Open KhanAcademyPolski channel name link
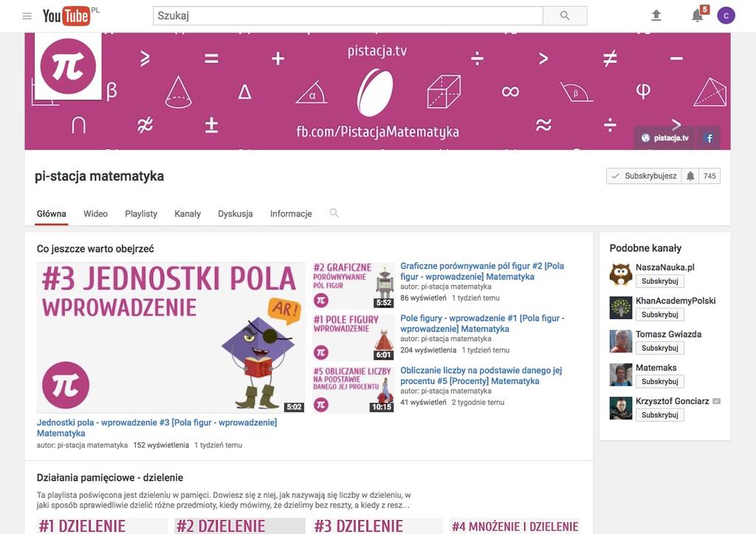The image size is (756, 534). click(x=676, y=301)
